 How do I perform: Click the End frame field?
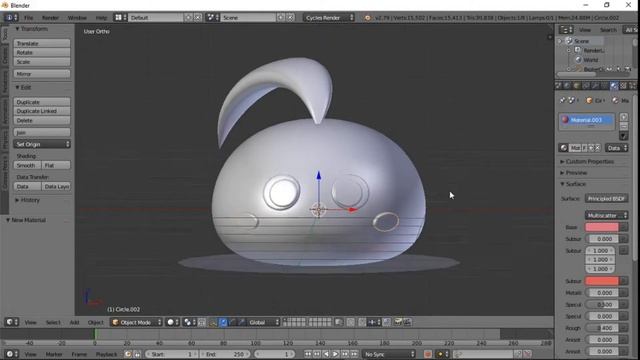(225, 354)
